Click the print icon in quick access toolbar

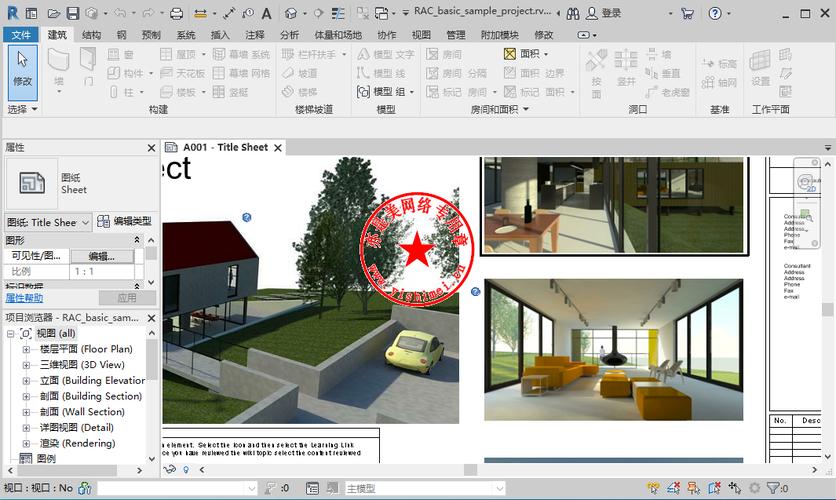tap(176, 13)
